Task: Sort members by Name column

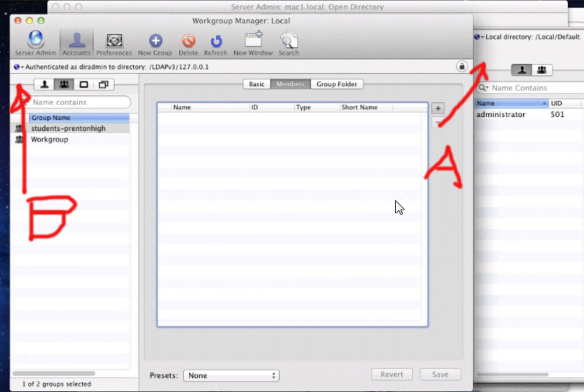Action: pos(210,107)
